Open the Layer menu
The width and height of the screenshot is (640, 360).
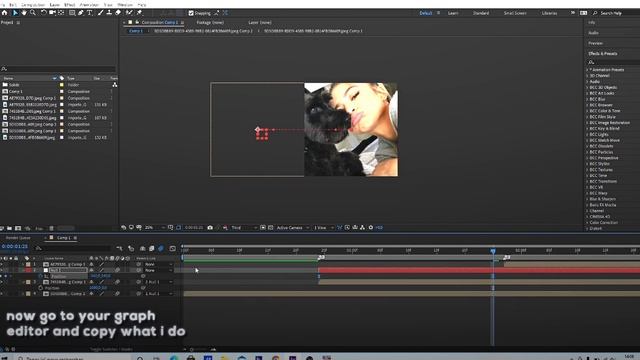(54, 4)
